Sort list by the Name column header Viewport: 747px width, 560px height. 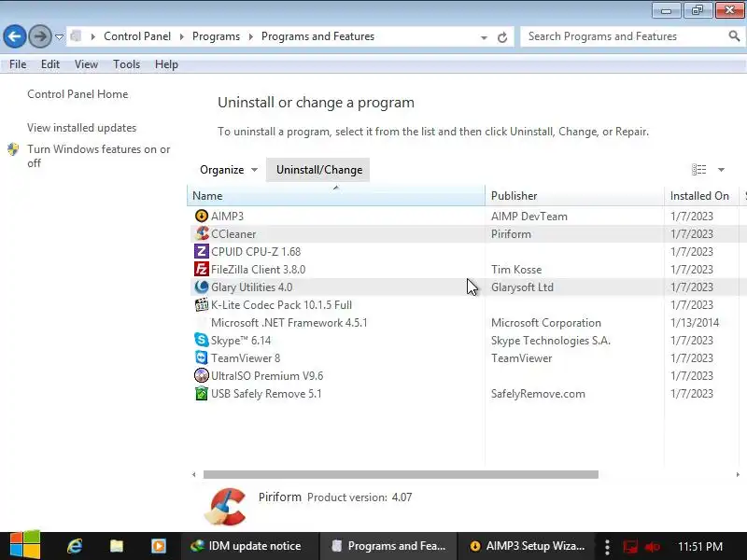pos(336,196)
